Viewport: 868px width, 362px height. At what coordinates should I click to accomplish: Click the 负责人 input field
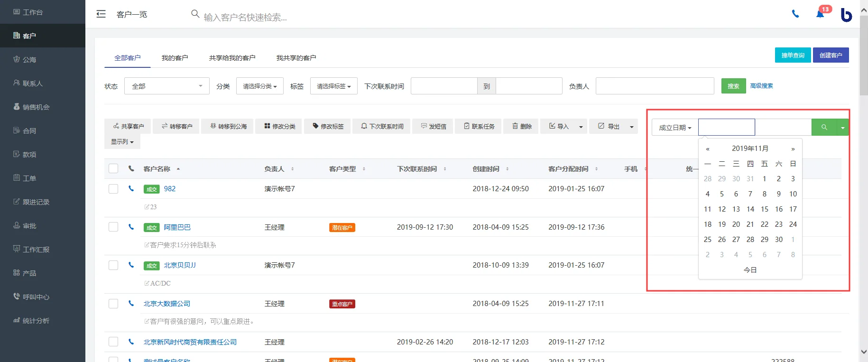coord(655,86)
